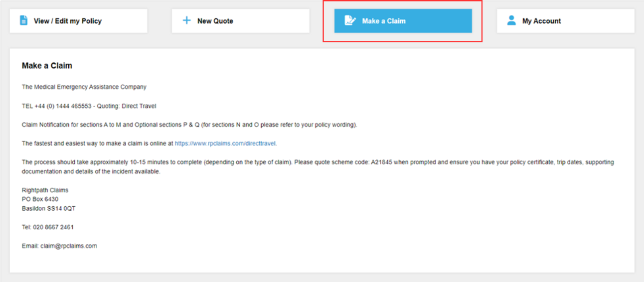Open the View / Edit my Policy tab

pos(67,21)
